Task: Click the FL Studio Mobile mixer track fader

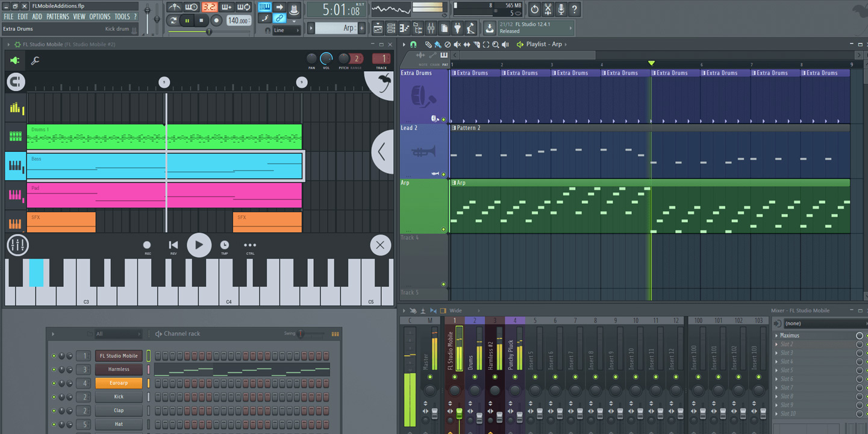Action: [459, 413]
